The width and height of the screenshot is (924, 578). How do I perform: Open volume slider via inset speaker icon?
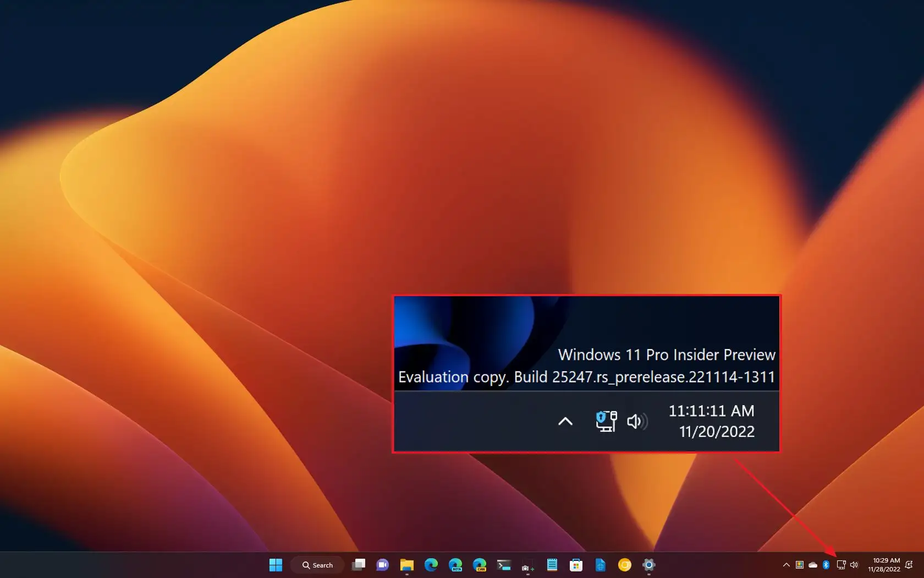(x=636, y=421)
